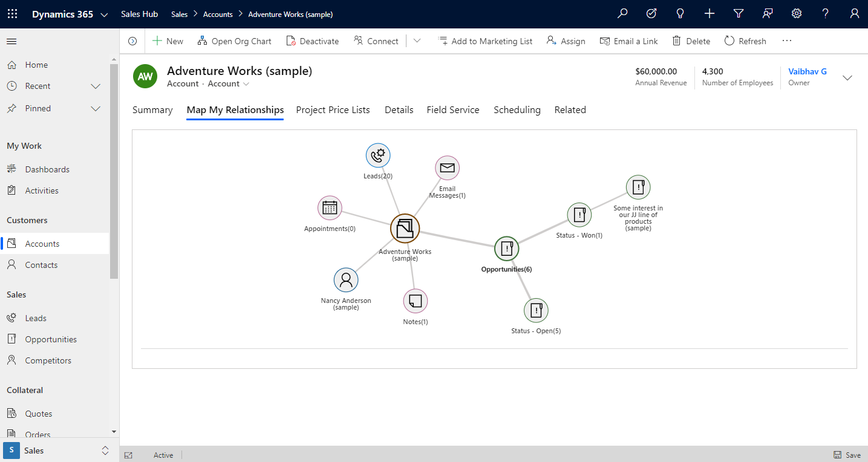Click the Appointments(0) calendar node
This screenshot has width=868, height=462.
(330, 208)
